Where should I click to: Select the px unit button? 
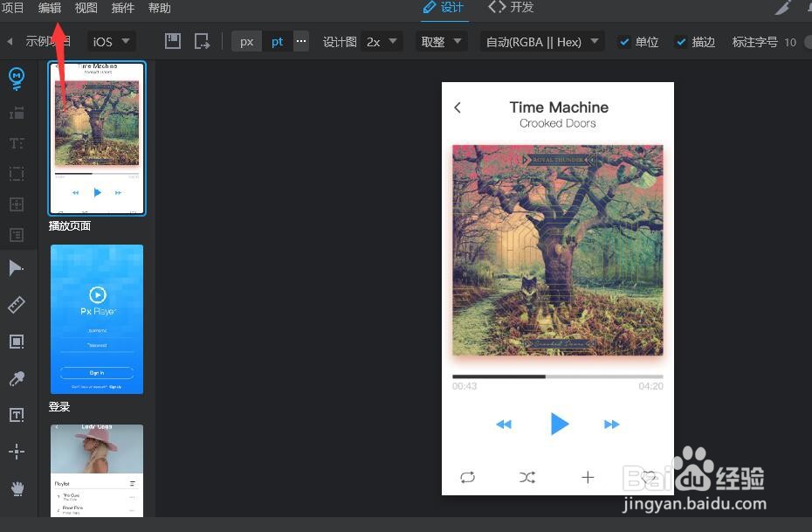pyautogui.click(x=246, y=41)
